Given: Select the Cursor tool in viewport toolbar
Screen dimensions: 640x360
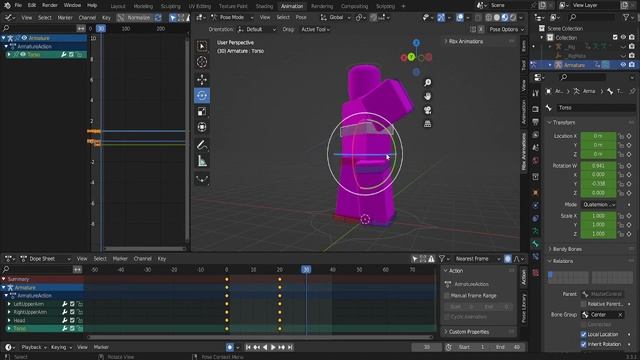Looking at the screenshot, I should (x=202, y=62).
